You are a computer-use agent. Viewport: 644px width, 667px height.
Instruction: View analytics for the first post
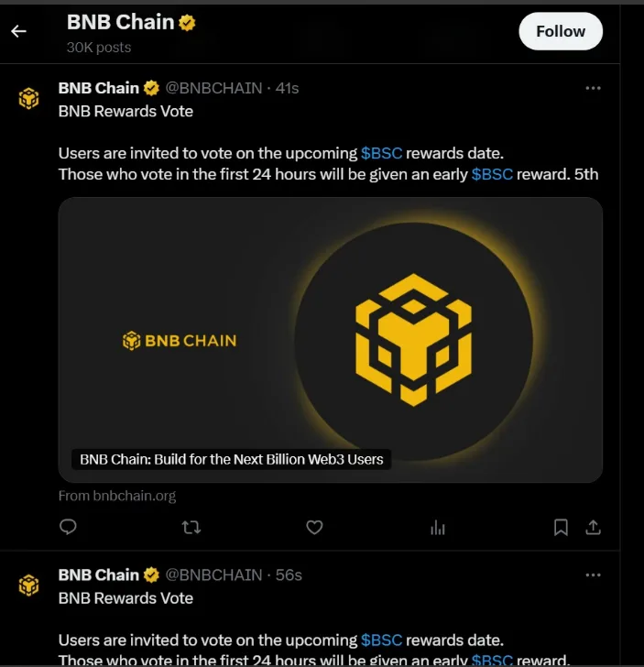[438, 527]
